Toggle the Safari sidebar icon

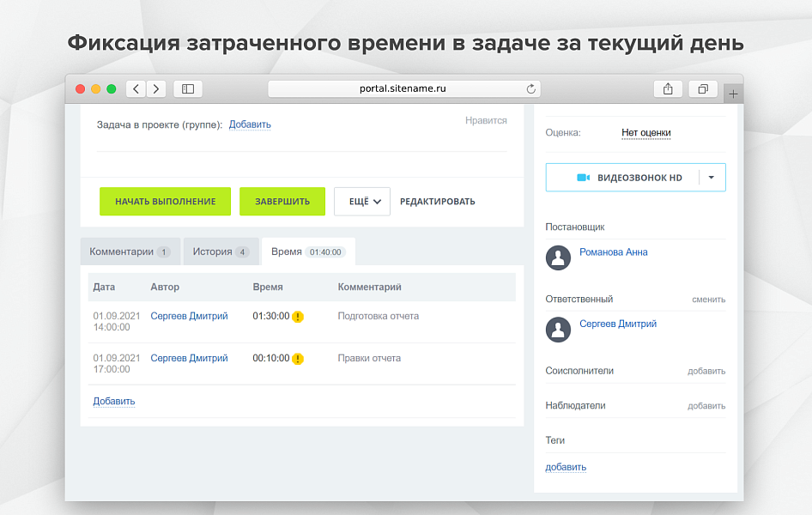tap(188, 88)
